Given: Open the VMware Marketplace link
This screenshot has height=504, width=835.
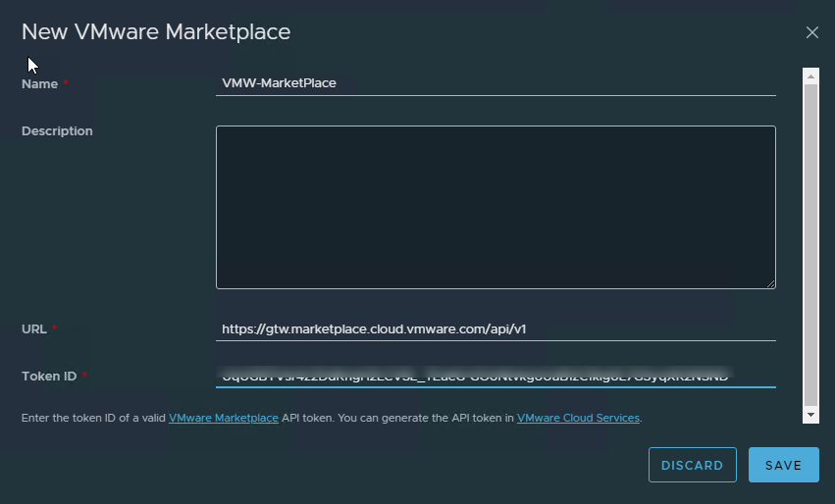Looking at the screenshot, I should [x=223, y=419].
